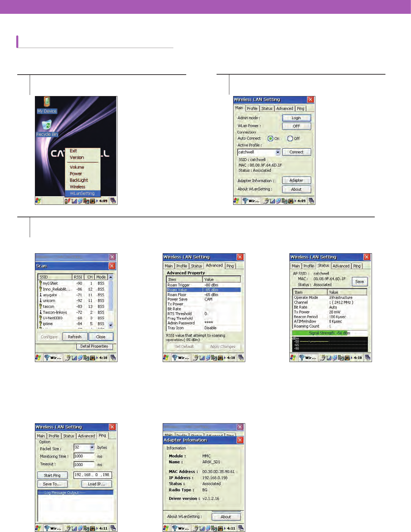
Task: Click the Save To... button
Action: tap(52, 484)
